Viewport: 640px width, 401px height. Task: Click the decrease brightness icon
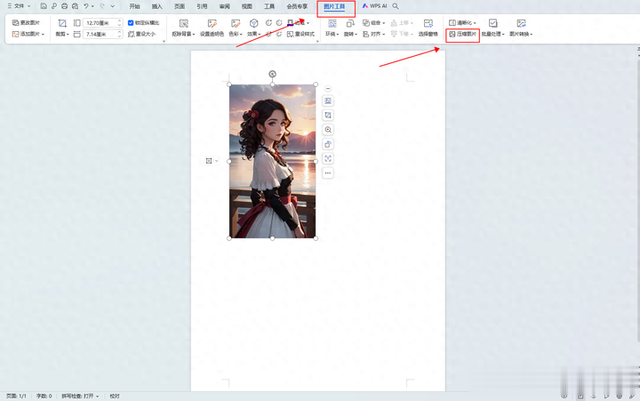[279, 34]
